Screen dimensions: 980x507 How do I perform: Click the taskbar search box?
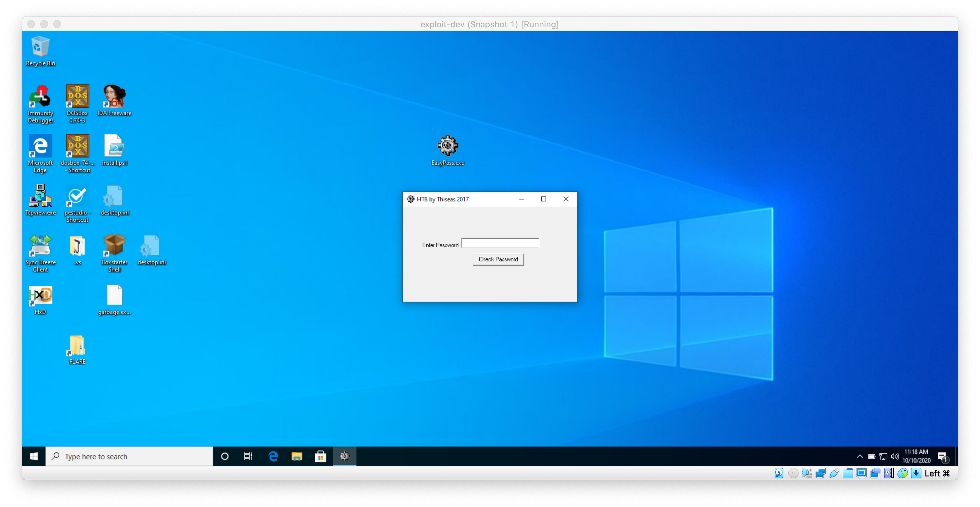[129, 456]
